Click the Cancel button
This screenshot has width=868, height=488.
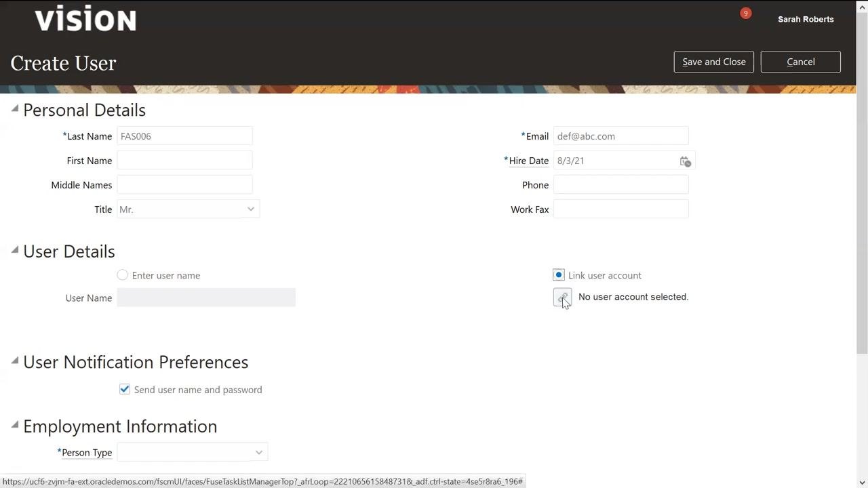point(801,62)
